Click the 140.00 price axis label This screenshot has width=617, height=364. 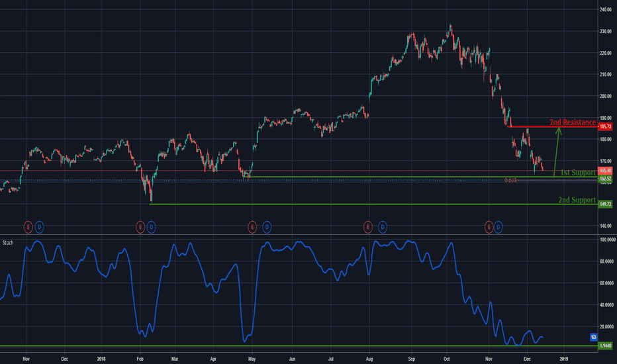(606, 226)
